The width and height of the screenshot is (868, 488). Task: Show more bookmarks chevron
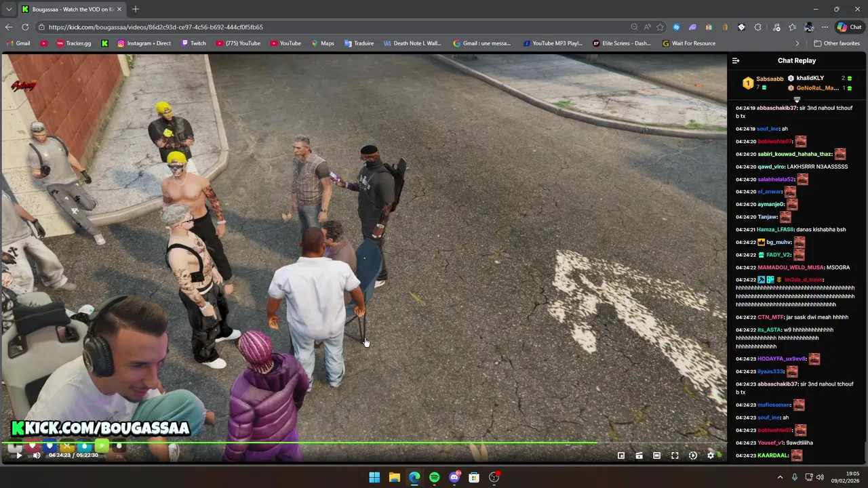[797, 43]
